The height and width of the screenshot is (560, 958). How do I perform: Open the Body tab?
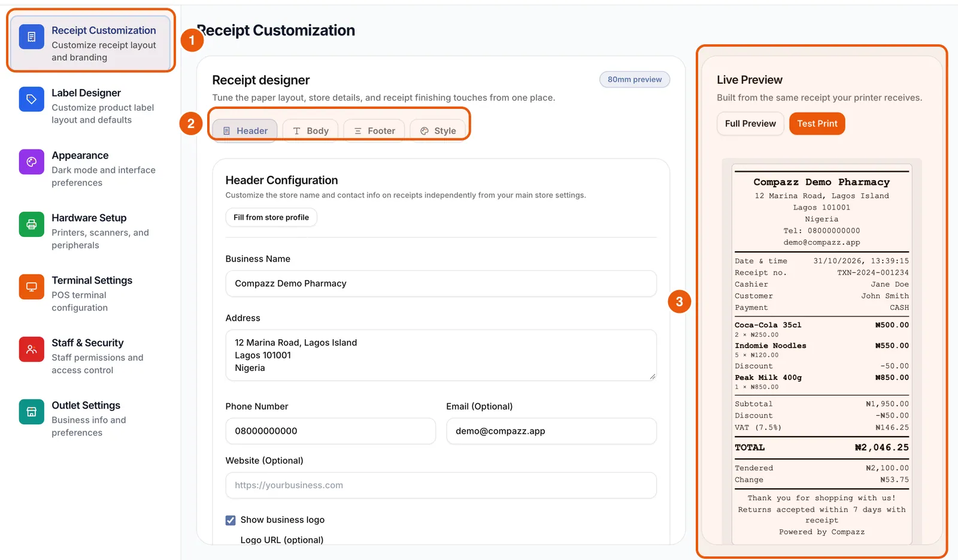[310, 130]
